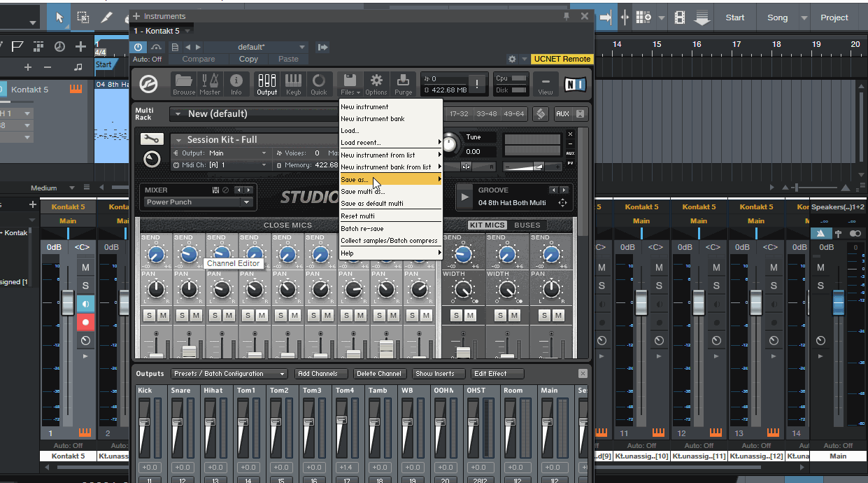Toggle the Output section icon
Screen dimensions: 868x483
tap(266, 83)
